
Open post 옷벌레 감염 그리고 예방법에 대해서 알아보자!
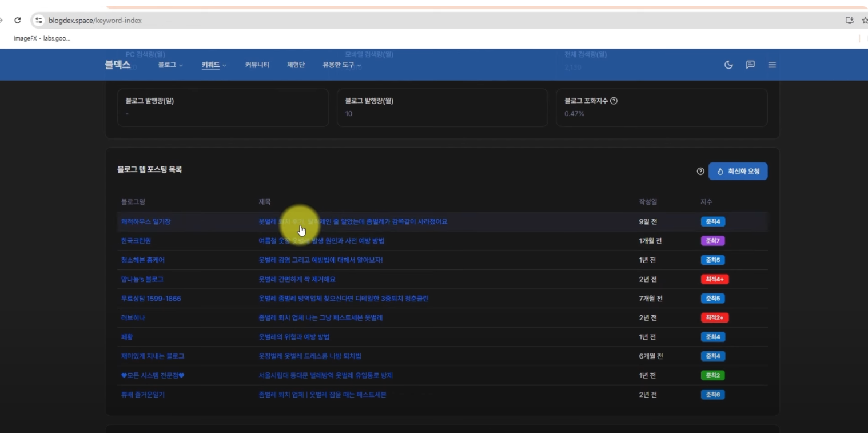point(321,260)
